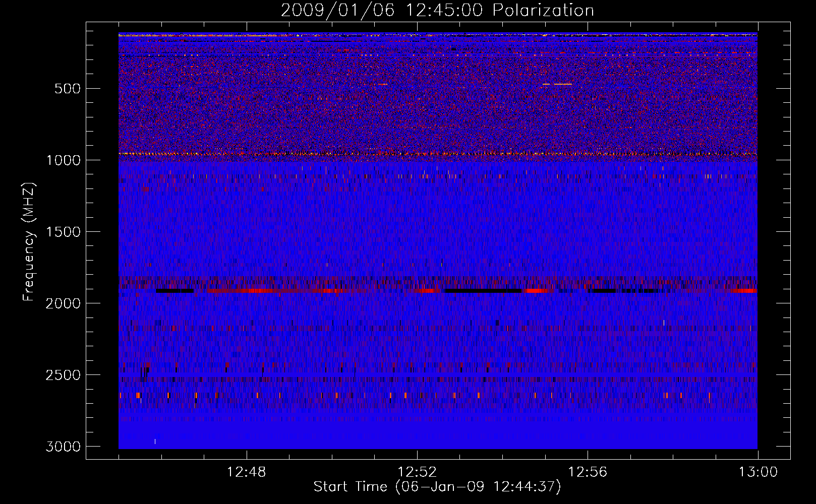Click the 12:48 time tick label

pyautogui.click(x=247, y=472)
